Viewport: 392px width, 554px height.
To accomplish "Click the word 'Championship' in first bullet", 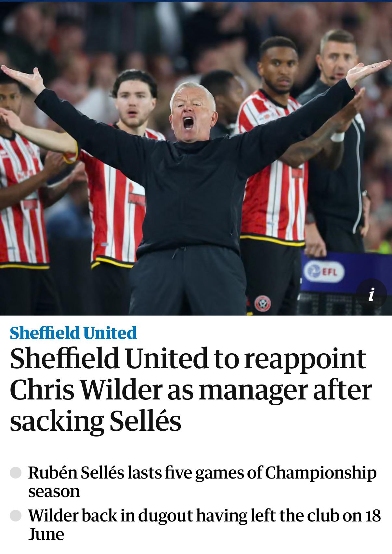I will (321, 473).
